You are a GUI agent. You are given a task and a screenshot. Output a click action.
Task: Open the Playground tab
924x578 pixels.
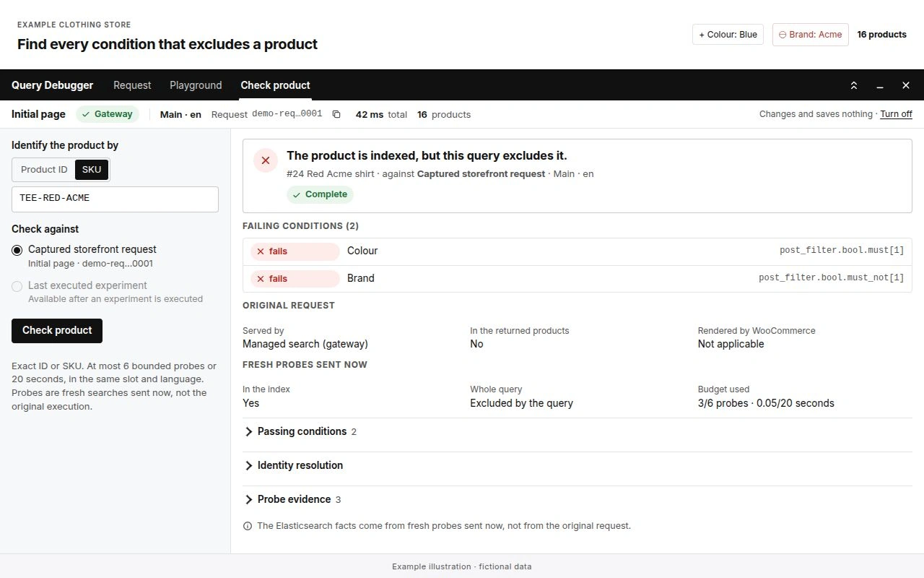[196, 85]
